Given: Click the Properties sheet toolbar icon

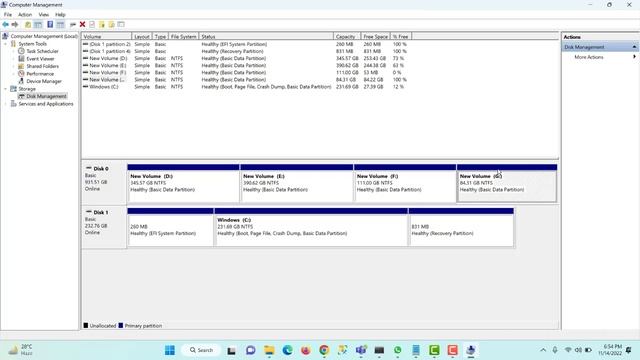Looking at the screenshot, I should coord(92,24).
